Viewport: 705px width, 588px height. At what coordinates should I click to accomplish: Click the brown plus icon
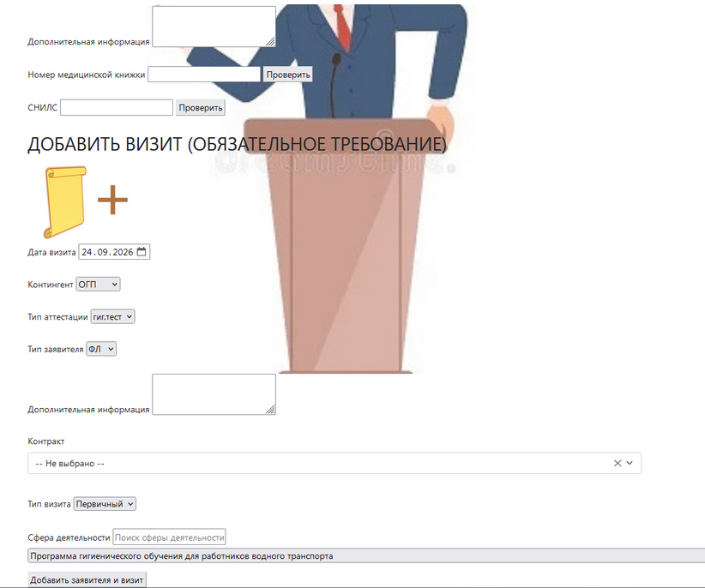point(113,200)
